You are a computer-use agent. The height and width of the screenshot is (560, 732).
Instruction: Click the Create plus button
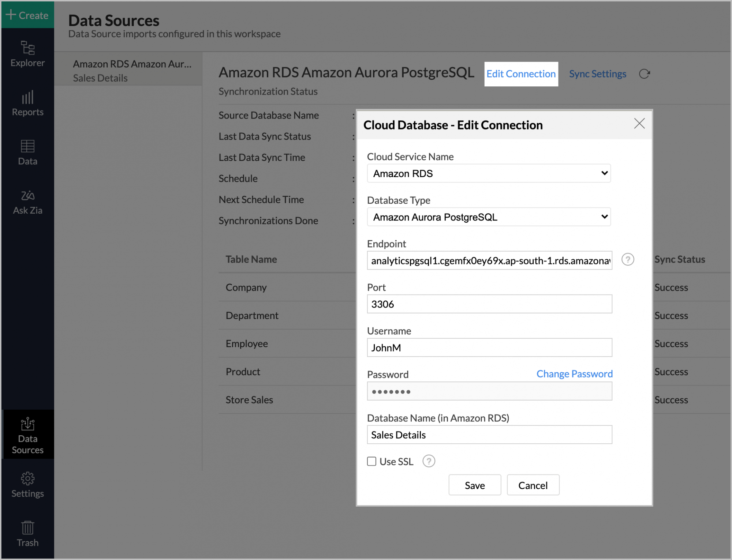(x=27, y=15)
